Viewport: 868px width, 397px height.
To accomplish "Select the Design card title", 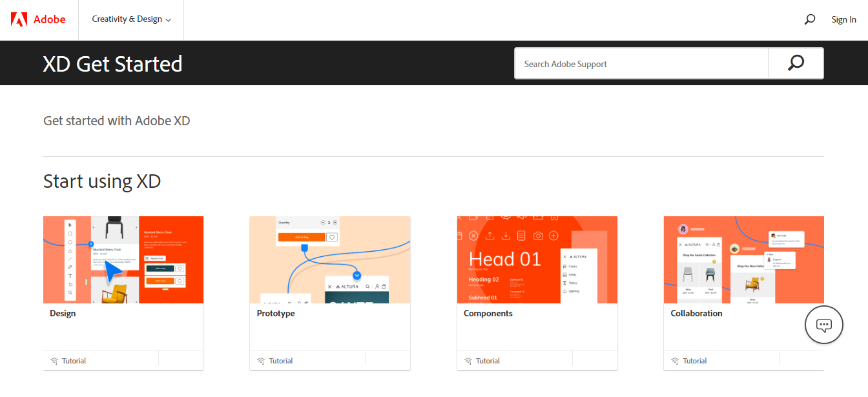I will click(x=63, y=313).
